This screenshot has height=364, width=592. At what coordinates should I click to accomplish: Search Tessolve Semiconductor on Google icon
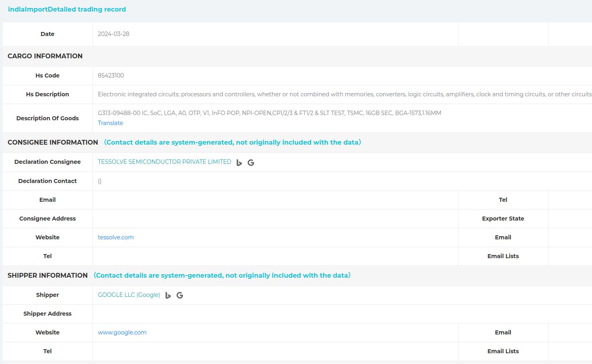[251, 163]
